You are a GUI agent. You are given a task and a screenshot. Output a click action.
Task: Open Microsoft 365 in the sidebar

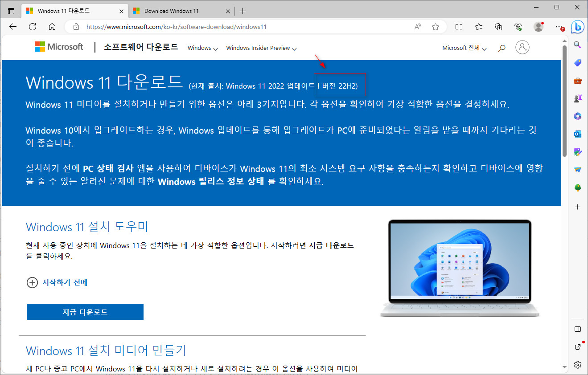coord(578,116)
